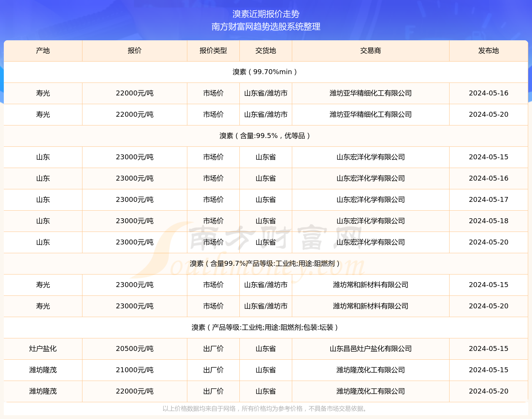Image resolution: width=532 pixels, height=419 pixels.
Task: Select the 报价 column header
Action: [x=135, y=51]
